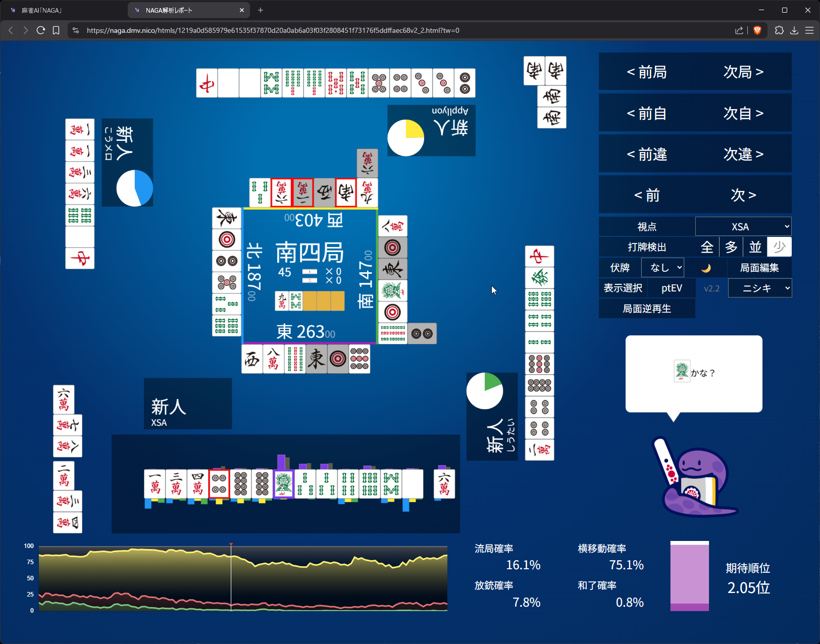Set 打牌検出 level to 少
The image size is (820, 644).
pos(779,247)
